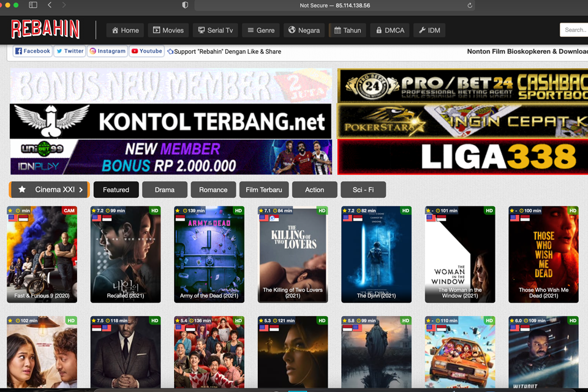Open the 110 min animated car movie poster

(x=460, y=352)
